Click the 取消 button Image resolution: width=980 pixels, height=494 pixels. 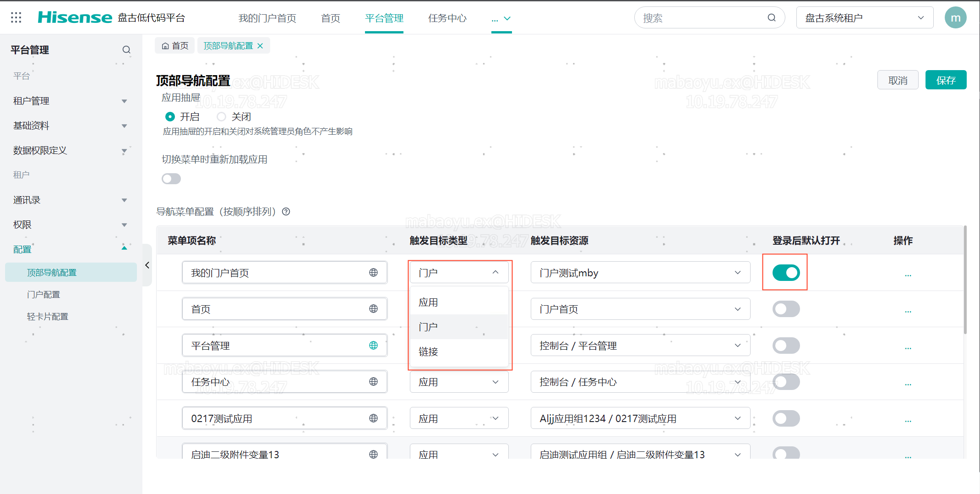(x=898, y=80)
